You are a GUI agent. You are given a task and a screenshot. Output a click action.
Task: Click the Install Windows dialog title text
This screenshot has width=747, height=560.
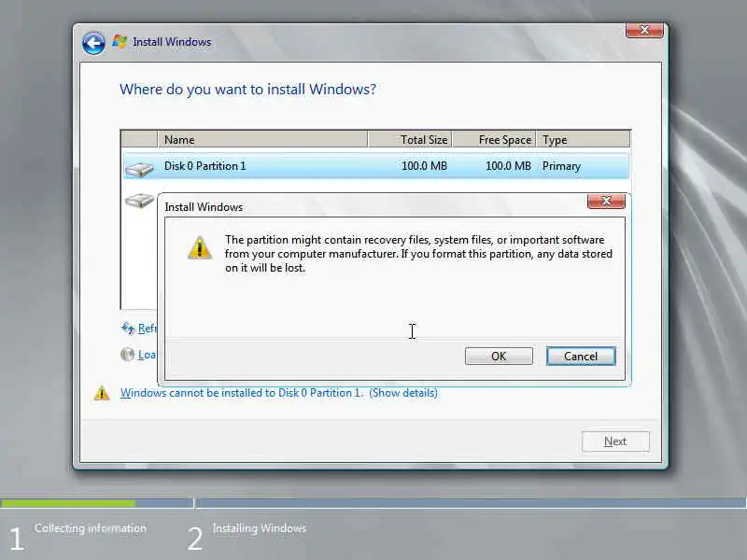pyautogui.click(x=204, y=207)
